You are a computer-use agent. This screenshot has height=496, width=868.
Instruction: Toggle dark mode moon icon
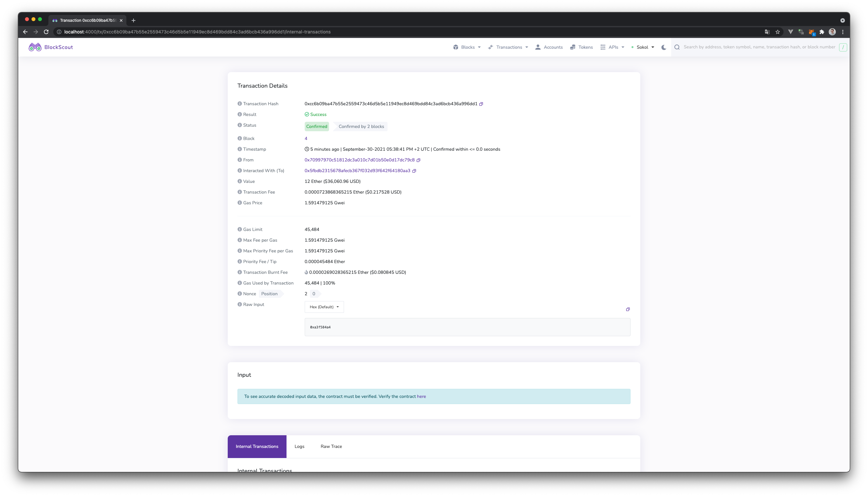[x=664, y=47]
